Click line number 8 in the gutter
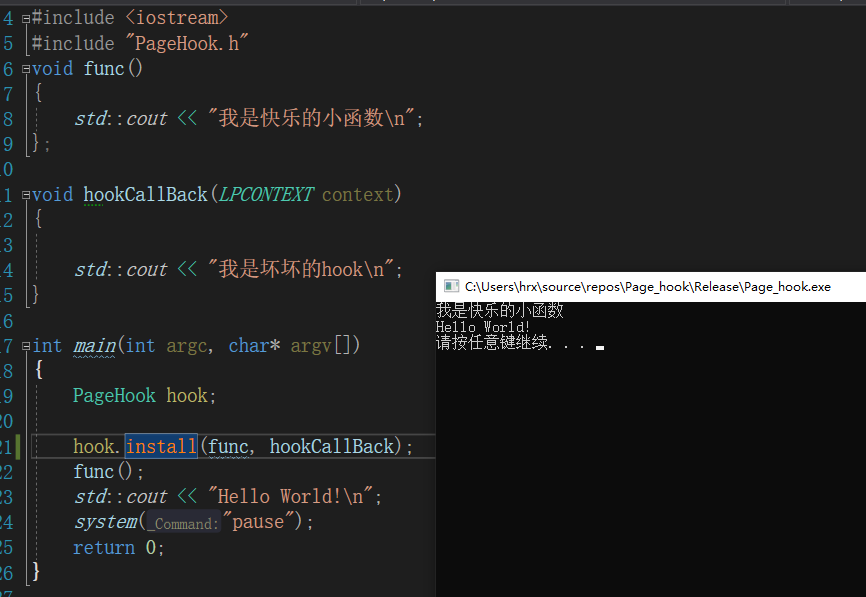Viewport: 866px width, 597px height. tap(8, 119)
